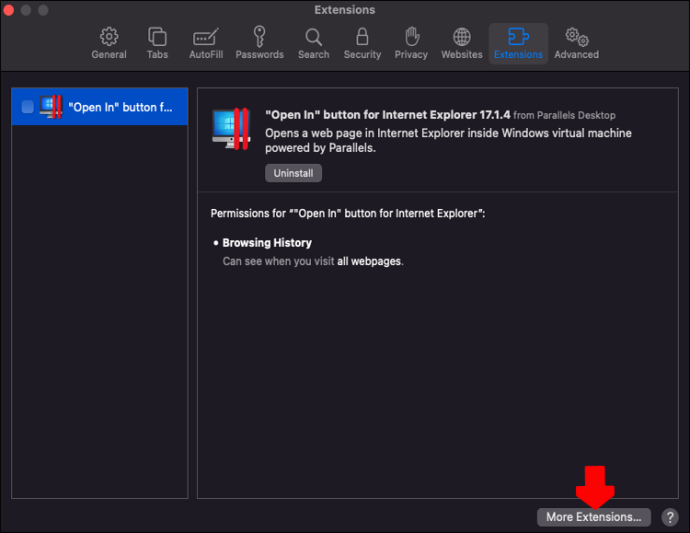Enable the "Open In" button extension checkbox
690x533 pixels.
pyautogui.click(x=27, y=107)
